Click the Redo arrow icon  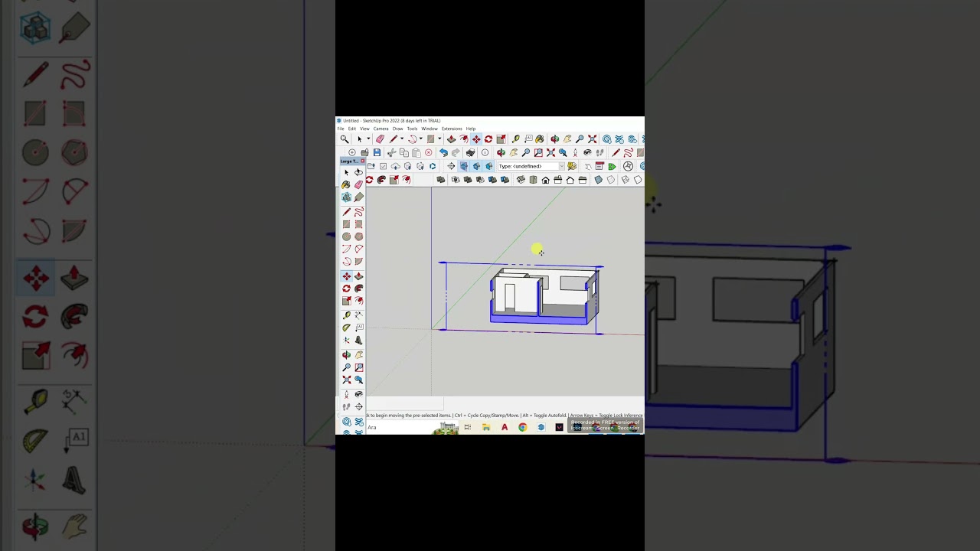456,152
